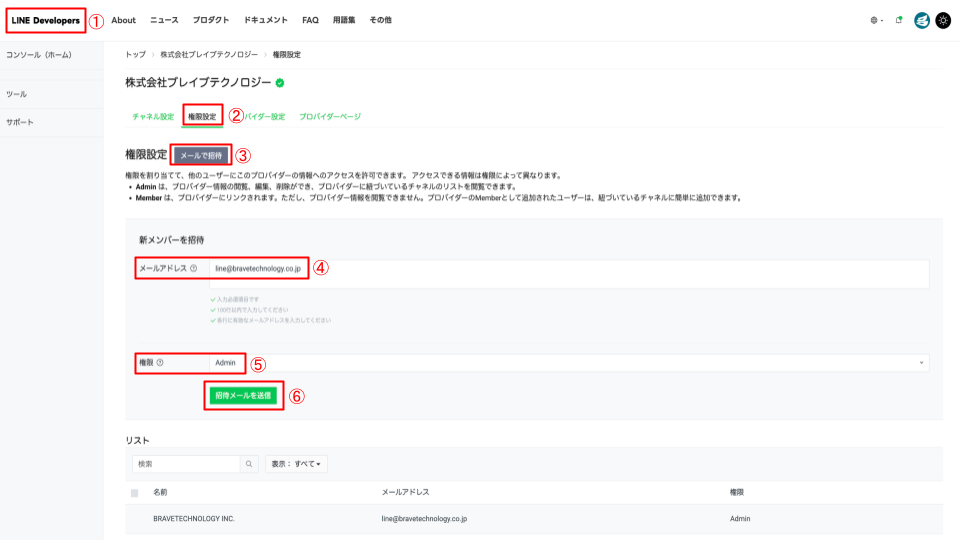Open the user profile avatar

click(x=921, y=20)
